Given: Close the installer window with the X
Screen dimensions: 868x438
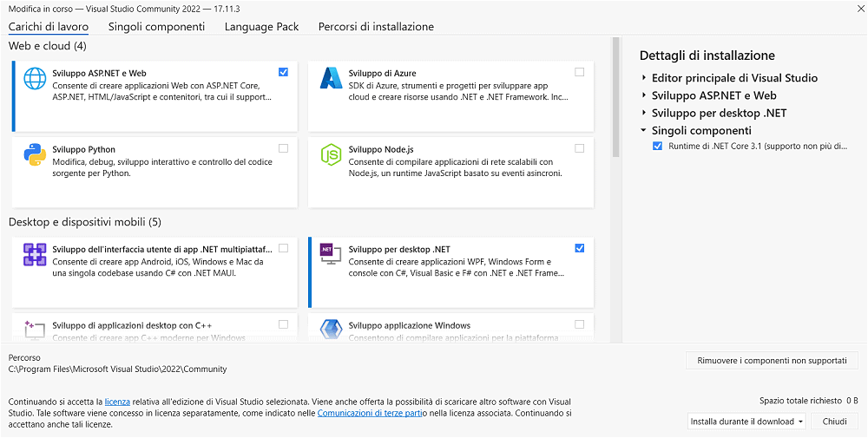Looking at the screenshot, I should (x=860, y=8).
